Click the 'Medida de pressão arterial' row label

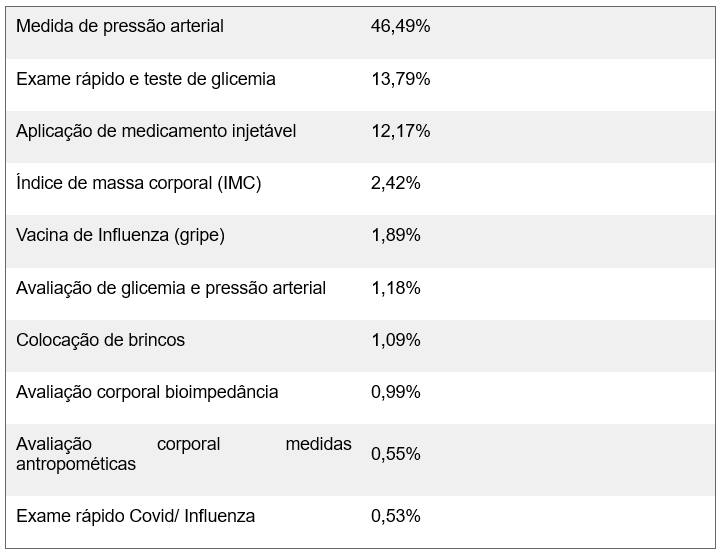click(x=120, y=27)
